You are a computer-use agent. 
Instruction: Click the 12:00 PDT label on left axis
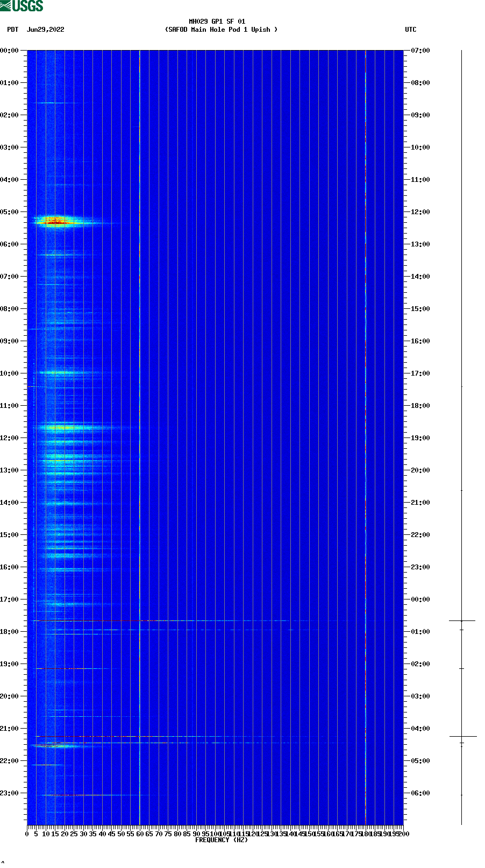tap(10, 438)
